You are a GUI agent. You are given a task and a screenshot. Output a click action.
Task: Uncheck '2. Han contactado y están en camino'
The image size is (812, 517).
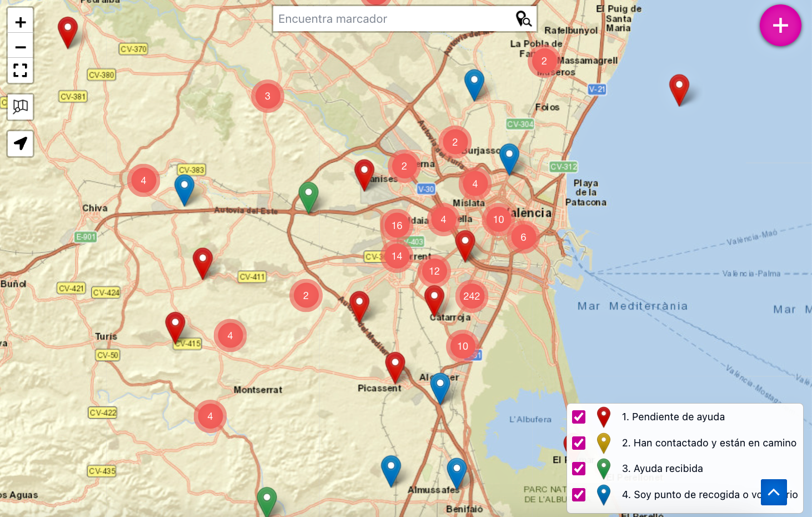579,443
